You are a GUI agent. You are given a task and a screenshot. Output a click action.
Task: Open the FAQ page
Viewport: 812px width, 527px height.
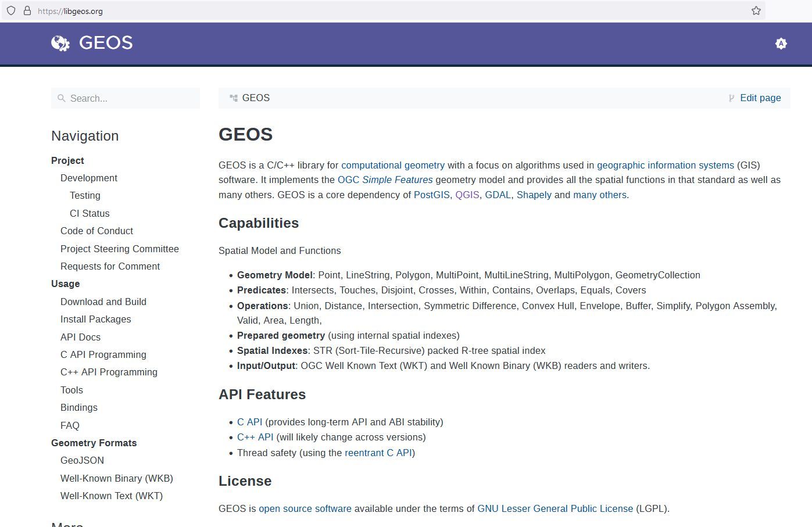pos(70,425)
